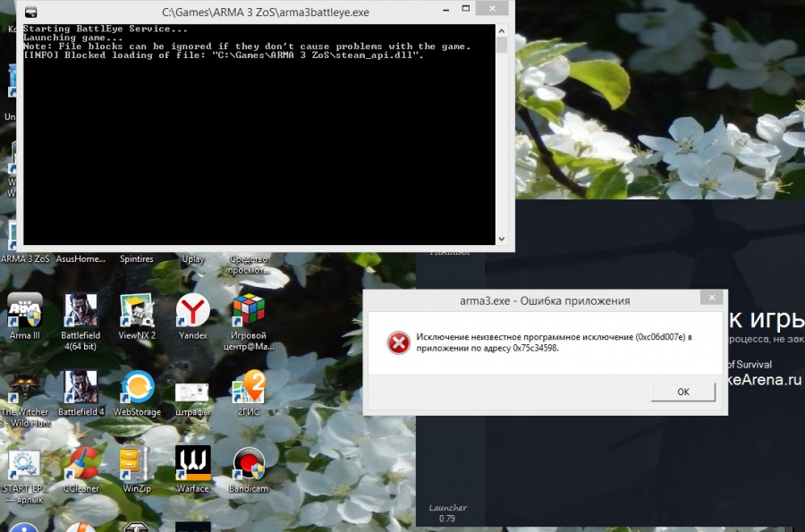
Task: Open the Battlefield 4 desktop icon
Action: click(x=80, y=393)
